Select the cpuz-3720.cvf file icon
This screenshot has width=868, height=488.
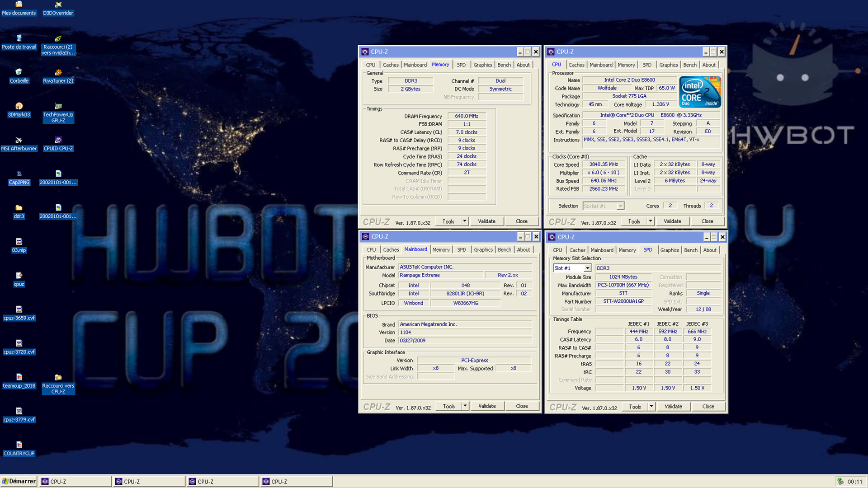(x=19, y=347)
